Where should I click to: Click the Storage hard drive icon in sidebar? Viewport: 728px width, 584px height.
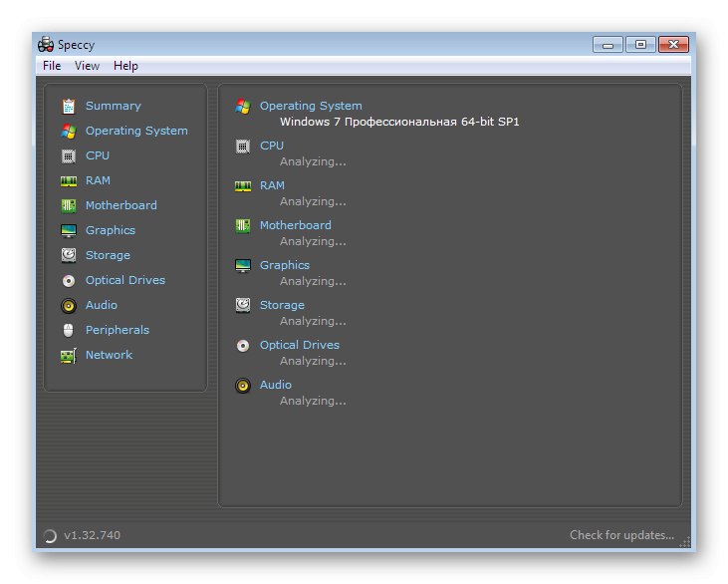(x=69, y=255)
